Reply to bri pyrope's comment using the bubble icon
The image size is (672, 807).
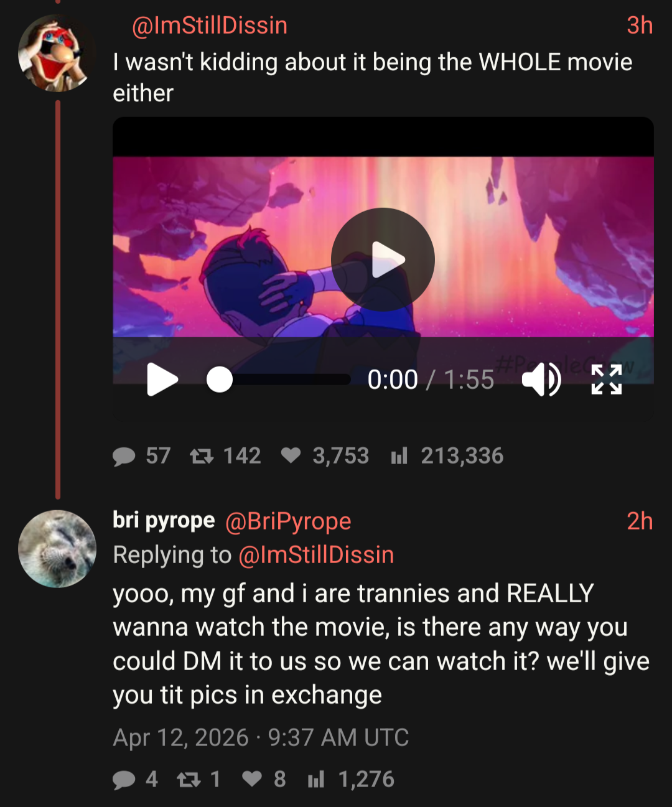click(x=124, y=779)
